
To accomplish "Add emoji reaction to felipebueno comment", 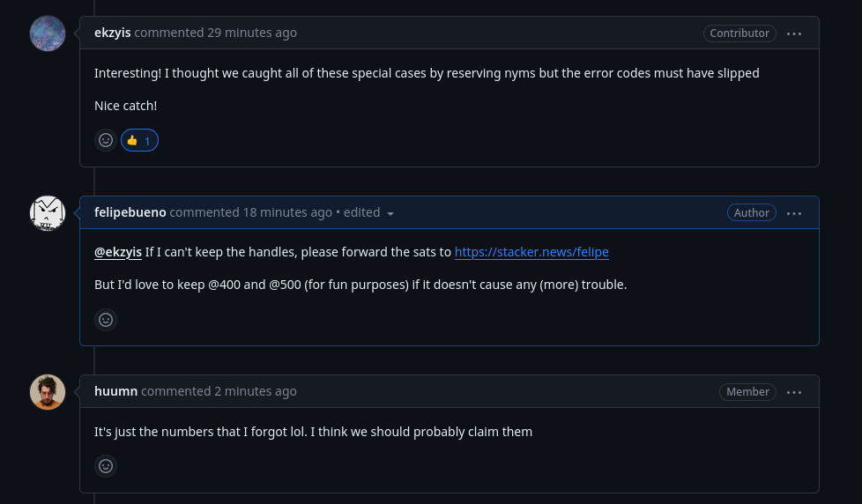I will pyautogui.click(x=106, y=320).
